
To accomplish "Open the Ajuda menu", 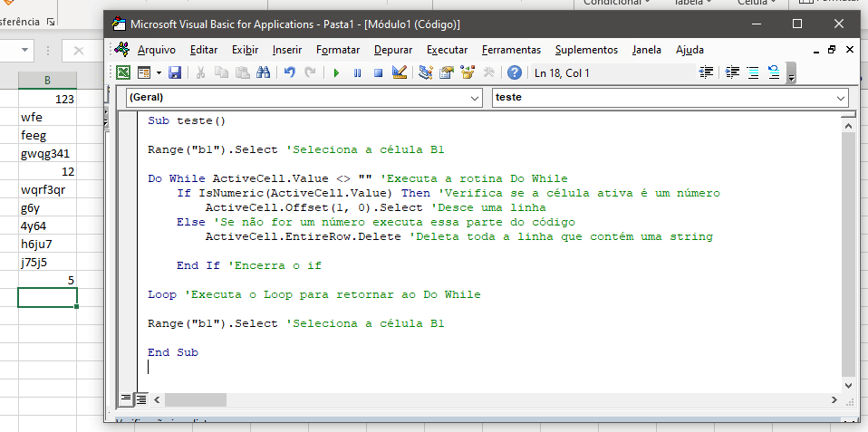I will (x=690, y=50).
